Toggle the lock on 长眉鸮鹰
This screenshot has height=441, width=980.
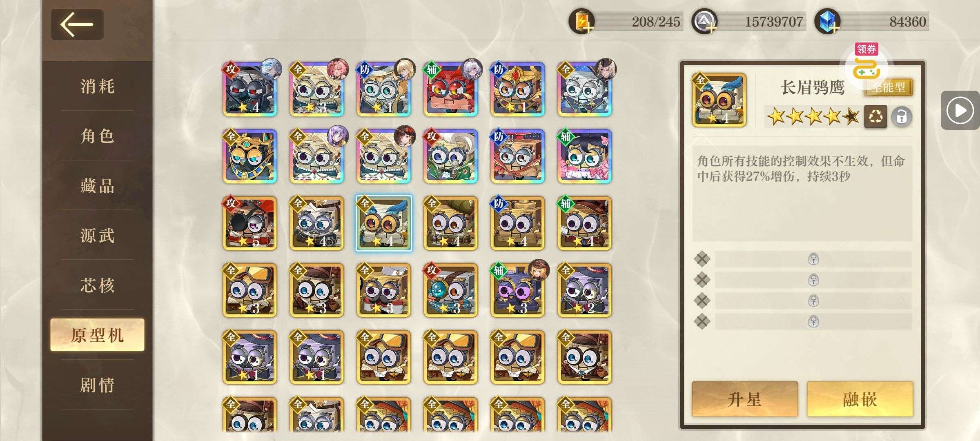click(x=901, y=117)
